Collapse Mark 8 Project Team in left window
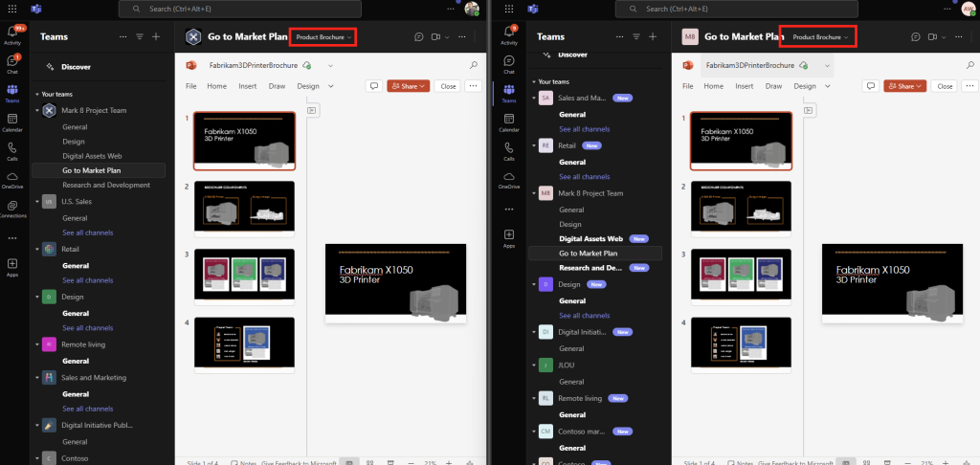This screenshot has width=980, height=465. click(37, 111)
